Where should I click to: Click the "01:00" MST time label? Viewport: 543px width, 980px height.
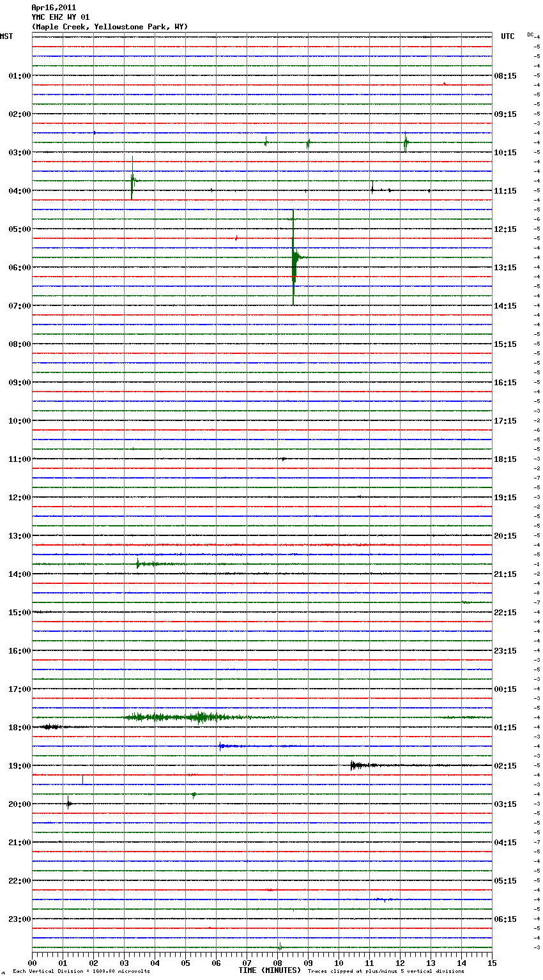[x=20, y=76]
